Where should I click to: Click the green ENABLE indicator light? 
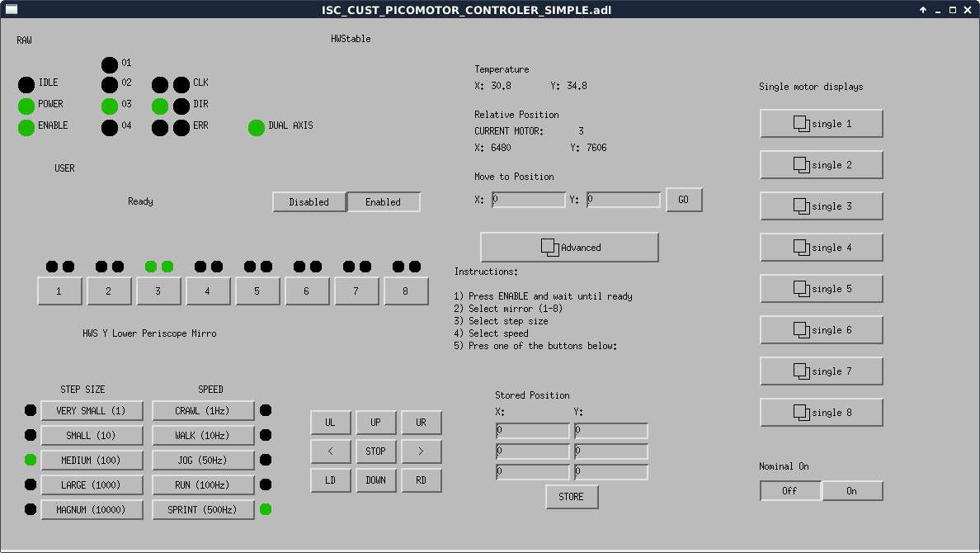point(26,128)
